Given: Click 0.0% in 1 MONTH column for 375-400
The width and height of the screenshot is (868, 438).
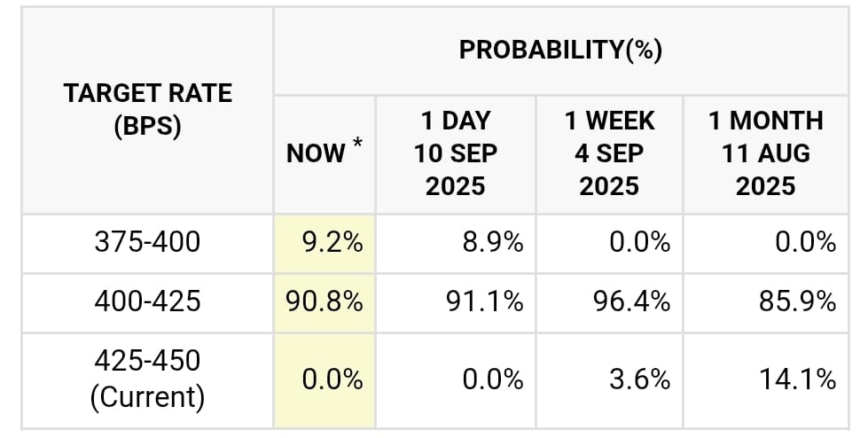Looking at the screenshot, I should 766,244.
